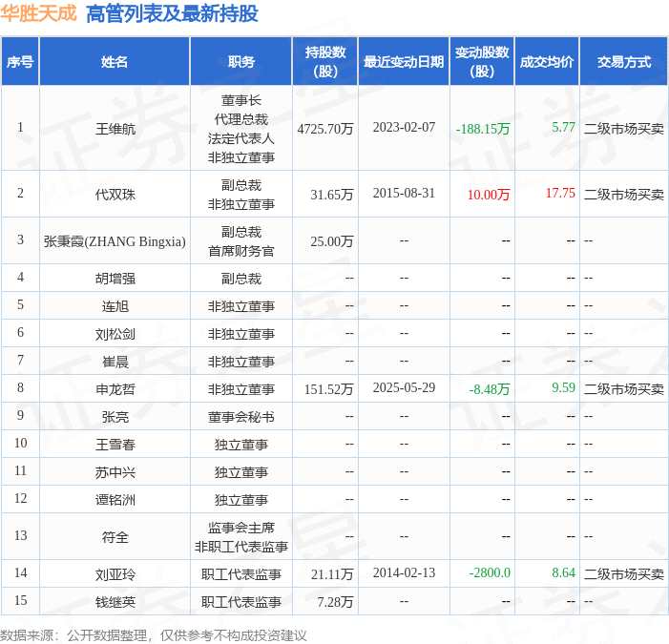This screenshot has width=669, height=644.
Task: Select the 交易方式 column header
Action: (624, 62)
